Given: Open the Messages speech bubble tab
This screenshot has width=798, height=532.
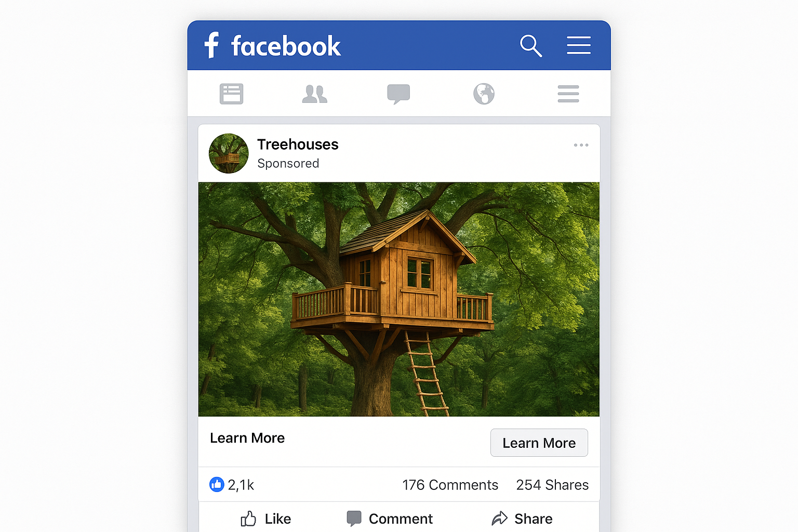Looking at the screenshot, I should tap(398, 94).
